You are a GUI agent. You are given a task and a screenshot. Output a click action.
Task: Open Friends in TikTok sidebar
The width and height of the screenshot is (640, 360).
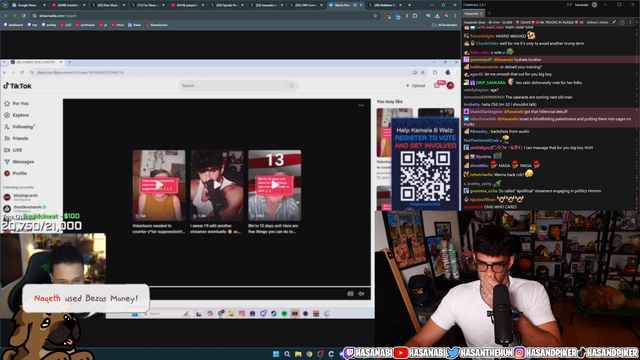coord(16,138)
